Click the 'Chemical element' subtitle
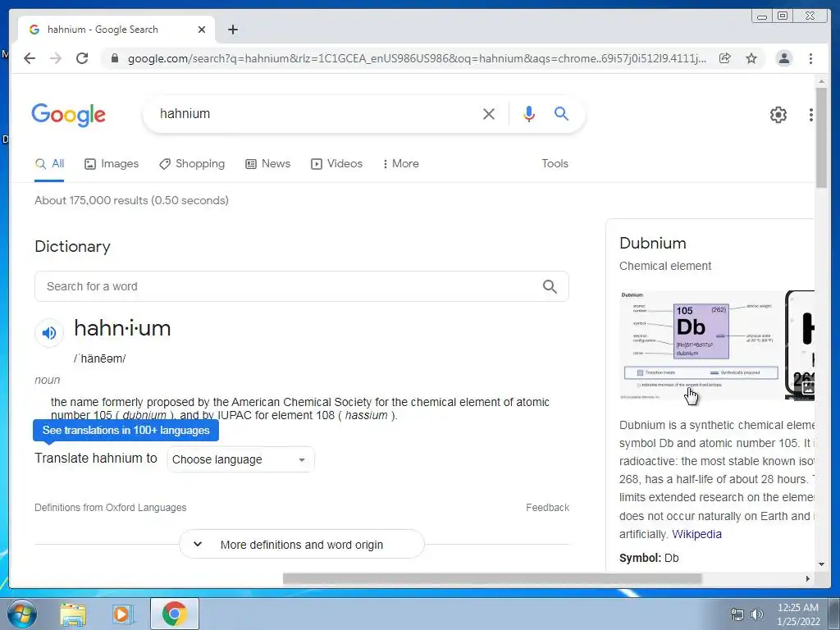 click(x=665, y=267)
